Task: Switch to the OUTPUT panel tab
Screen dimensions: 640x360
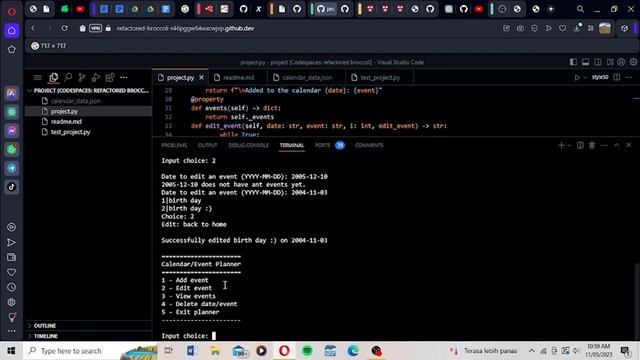Action: click(x=207, y=145)
